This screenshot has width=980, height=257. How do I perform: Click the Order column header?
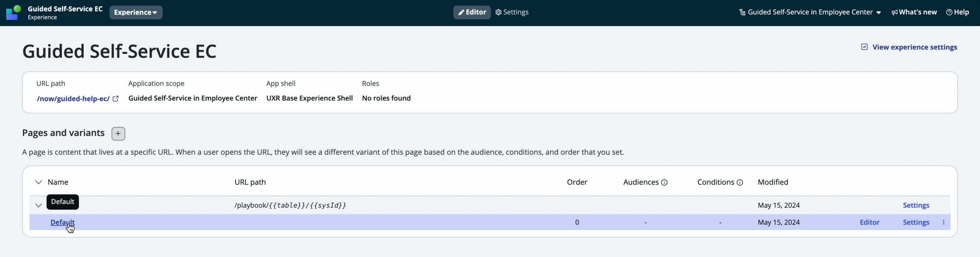[577, 182]
